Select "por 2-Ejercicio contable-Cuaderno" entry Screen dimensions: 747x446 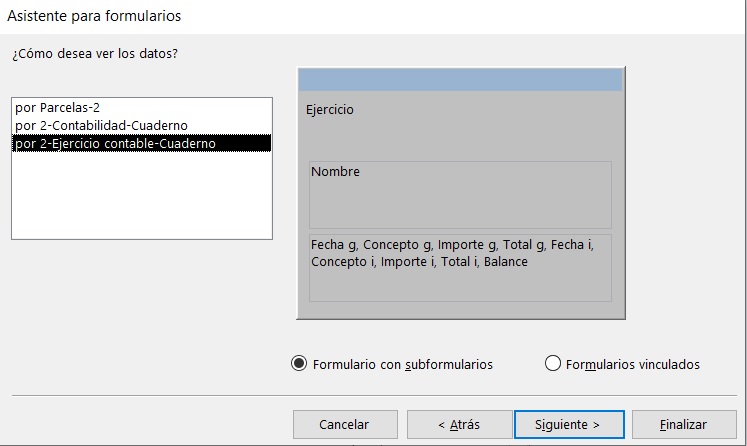coord(141,143)
